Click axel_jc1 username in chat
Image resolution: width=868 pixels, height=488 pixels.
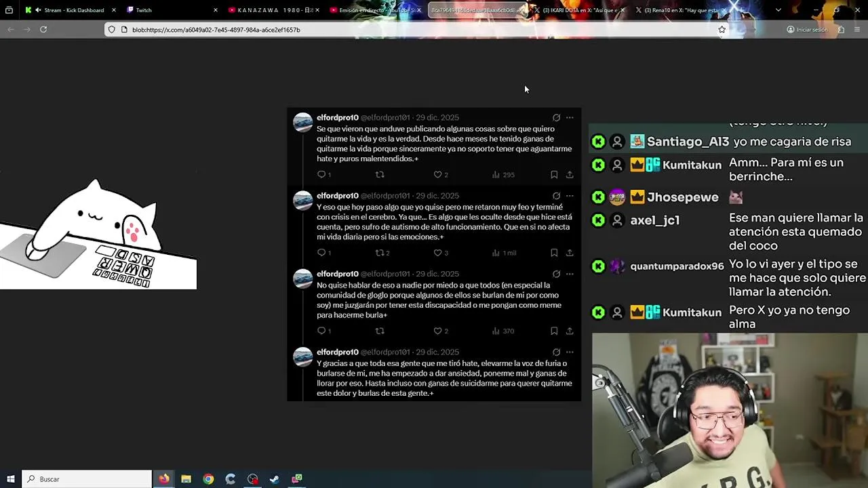tap(654, 220)
